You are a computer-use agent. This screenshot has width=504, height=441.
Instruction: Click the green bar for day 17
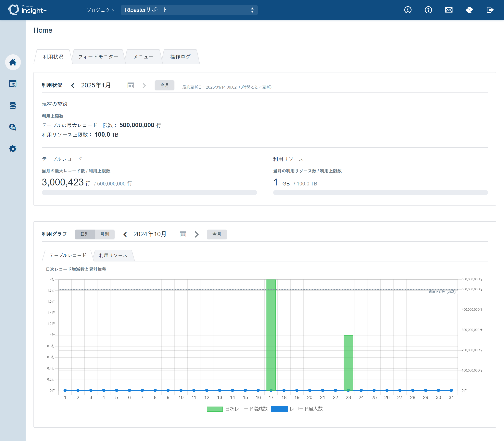(x=271, y=335)
